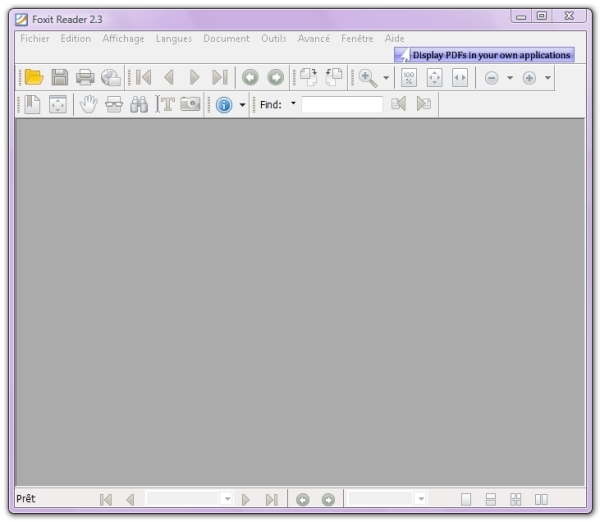Click status bar next view green arrow

(x=328, y=499)
